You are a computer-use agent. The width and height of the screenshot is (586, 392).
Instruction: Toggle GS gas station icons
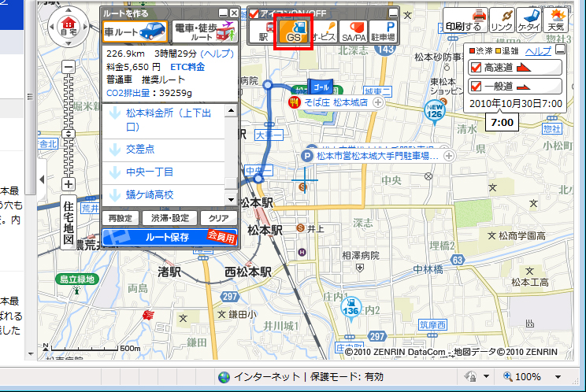point(294,31)
